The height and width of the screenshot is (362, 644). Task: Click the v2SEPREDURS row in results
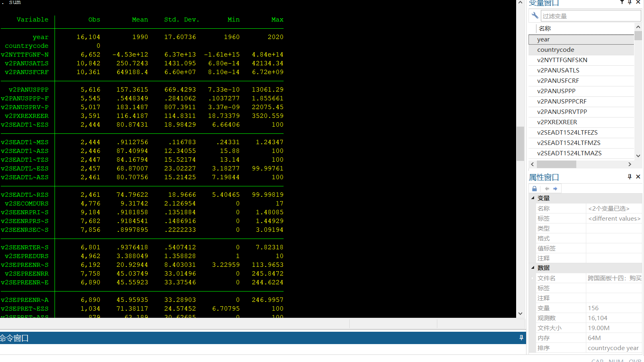pos(142,256)
